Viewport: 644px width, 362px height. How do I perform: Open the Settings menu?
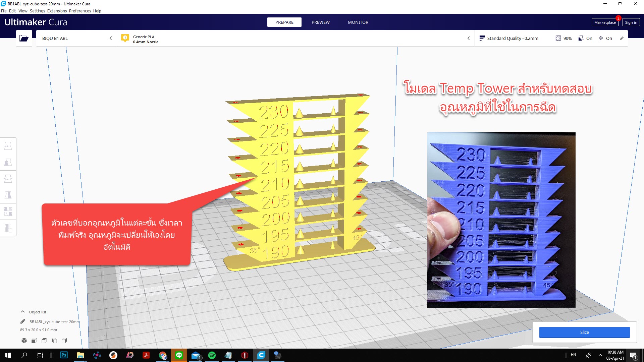[37, 11]
